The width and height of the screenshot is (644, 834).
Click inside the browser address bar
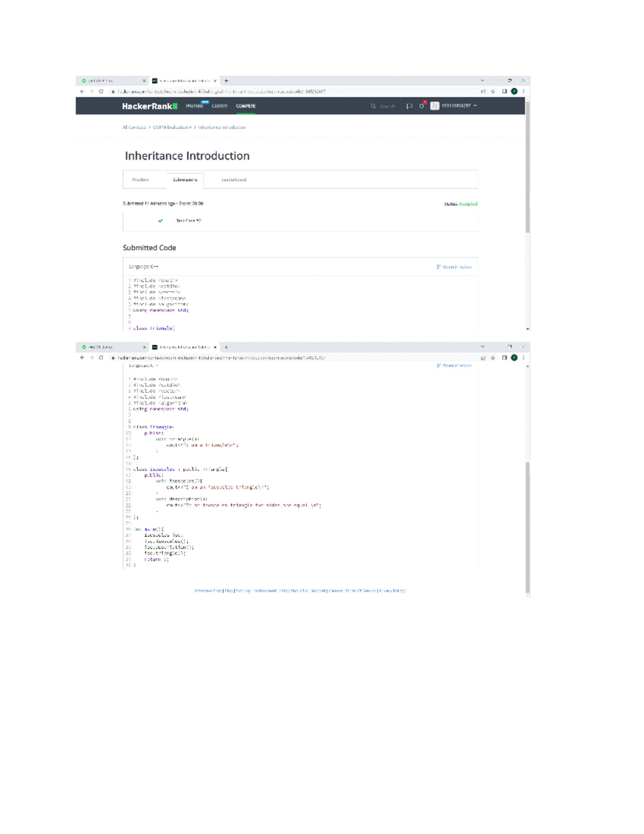[x=241, y=92]
